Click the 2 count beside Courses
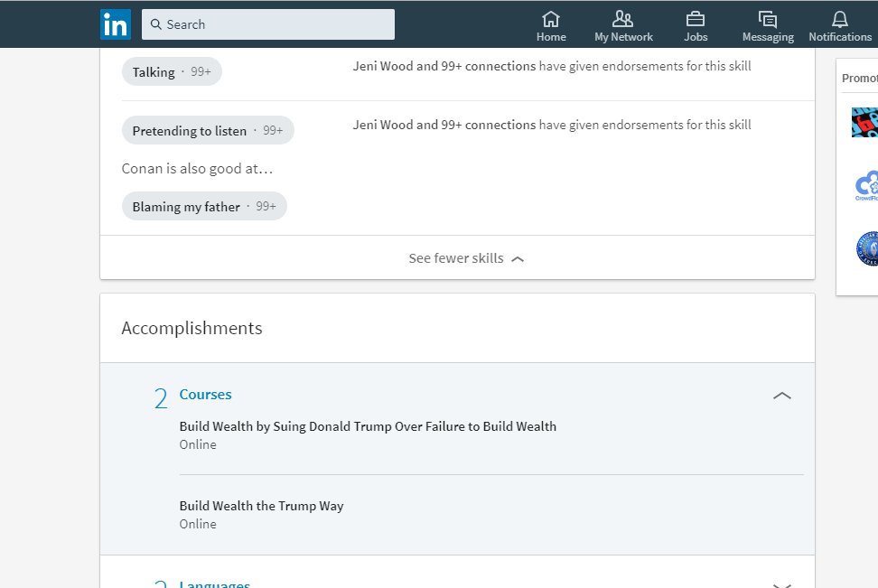This screenshot has height=588, width=878. pos(161,398)
